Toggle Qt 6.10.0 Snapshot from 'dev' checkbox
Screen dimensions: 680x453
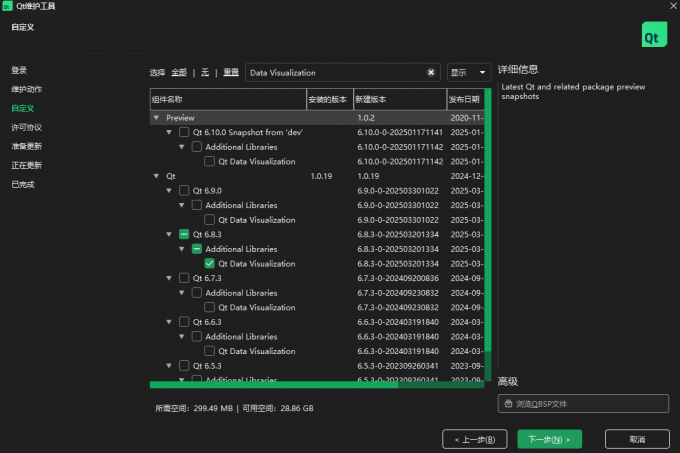184,132
